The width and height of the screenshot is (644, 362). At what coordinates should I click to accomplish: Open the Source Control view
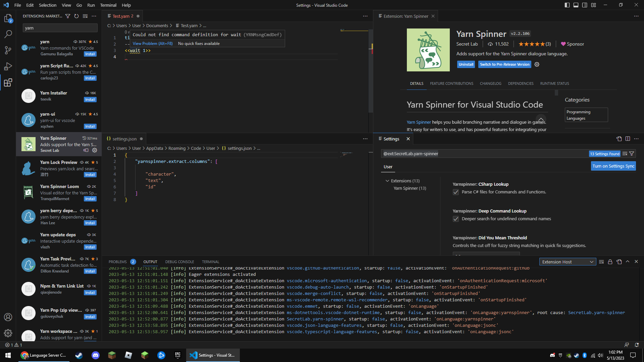point(8,50)
